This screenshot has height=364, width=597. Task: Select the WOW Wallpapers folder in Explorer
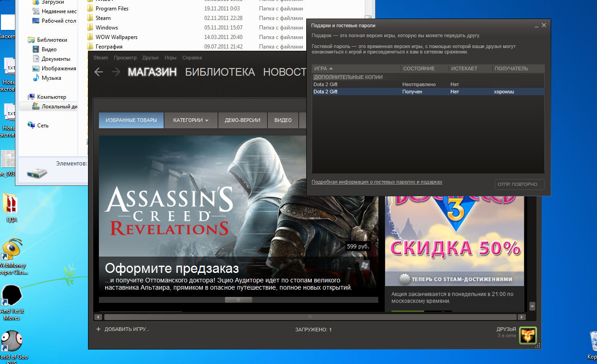click(117, 37)
